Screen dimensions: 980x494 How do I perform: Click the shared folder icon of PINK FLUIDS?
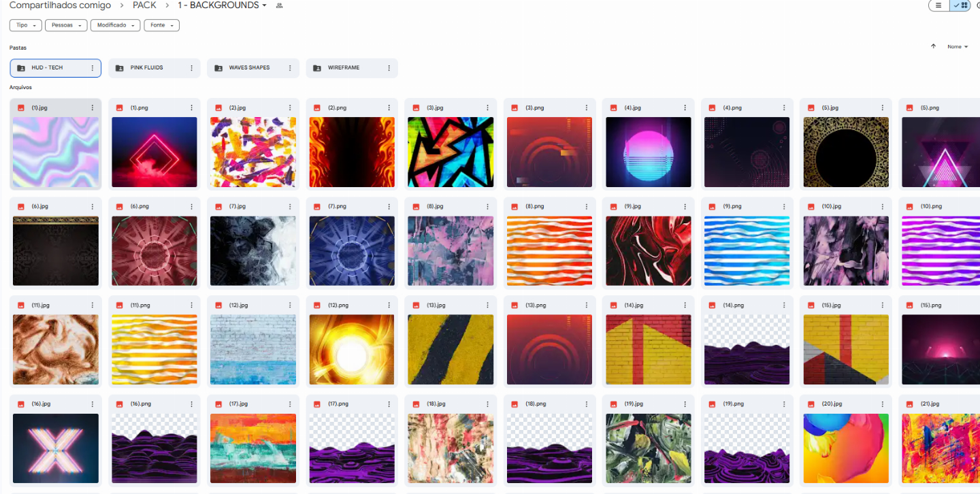click(x=120, y=68)
